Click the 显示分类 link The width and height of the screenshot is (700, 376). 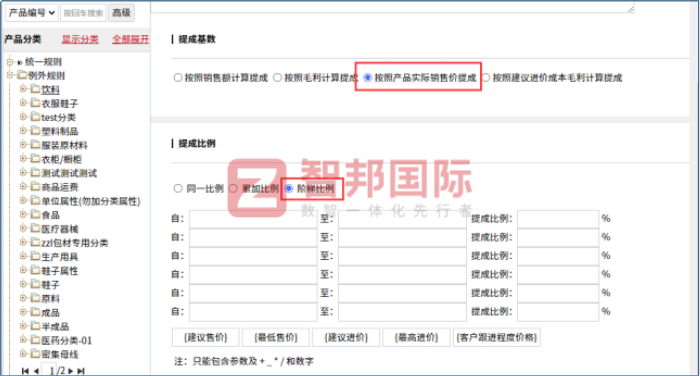pos(80,39)
